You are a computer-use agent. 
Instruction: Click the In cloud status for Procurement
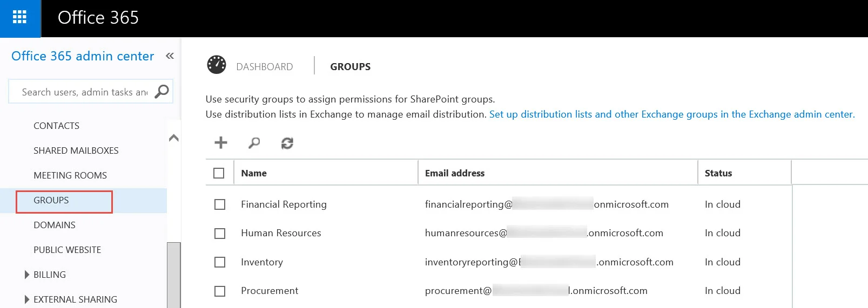(723, 291)
